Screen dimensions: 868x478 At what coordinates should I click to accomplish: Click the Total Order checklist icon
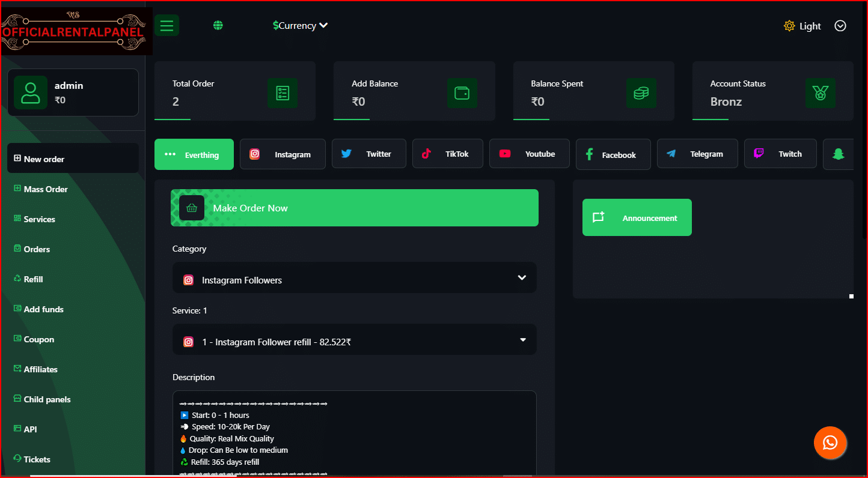pos(282,93)
